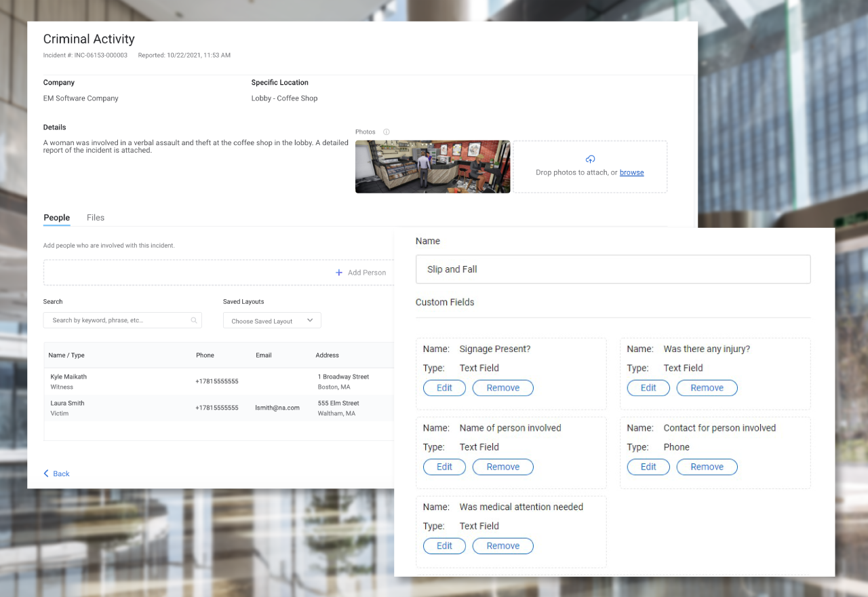Viewport: 868px width, 597px height.
Task: Click the plus icon beside Add Person
Action: click(339, 273)
